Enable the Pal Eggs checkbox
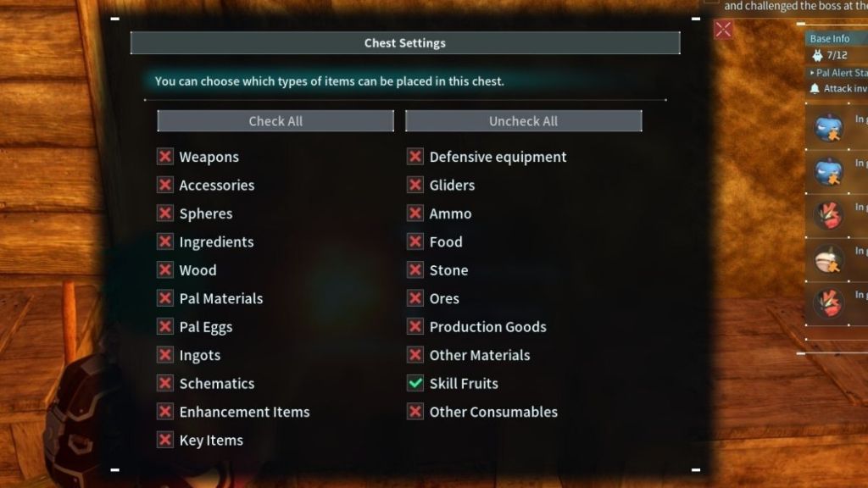This screenshot has height=488, width=868. (164, 326)
